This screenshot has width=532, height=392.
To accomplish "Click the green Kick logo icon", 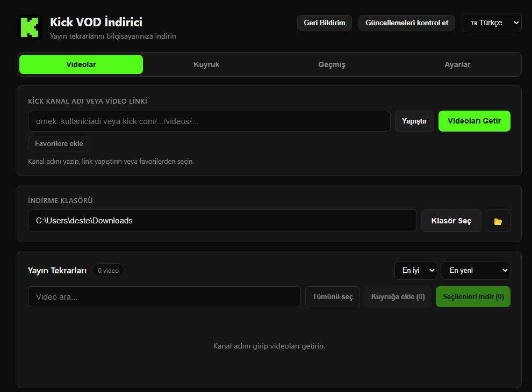I will (x=30, y=27).
